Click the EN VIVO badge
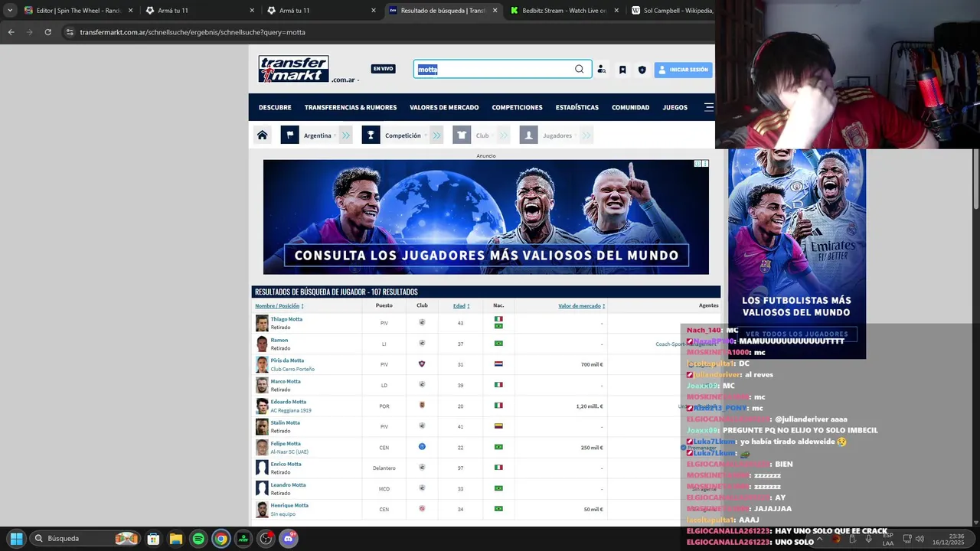The height and width of the screenshot is (551, 980). [x=384, y=69]
